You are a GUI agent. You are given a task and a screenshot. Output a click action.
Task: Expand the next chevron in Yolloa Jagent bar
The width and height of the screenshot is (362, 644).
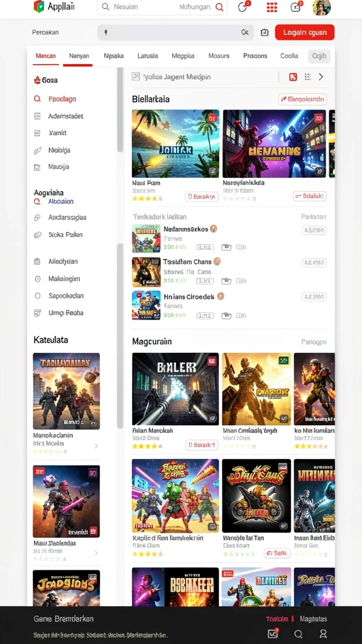pos(321,77)
